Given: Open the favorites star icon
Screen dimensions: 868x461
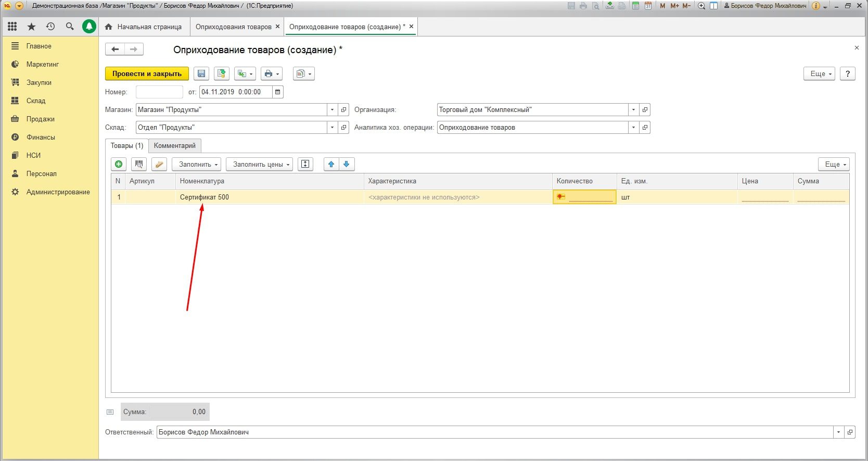Looking at the screenshot, I should click(x=31, y=27).
